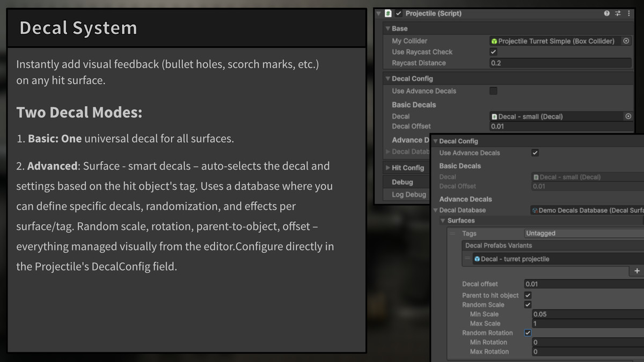The height and width of the screenshot is (362, 644).
Task: Grab the reorder handle beside Decal - turret projectile
Action: (x=468, y=259)
